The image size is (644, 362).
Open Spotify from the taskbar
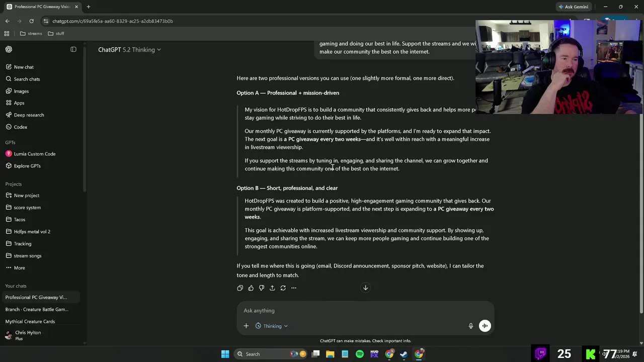[x=360, y=354]
